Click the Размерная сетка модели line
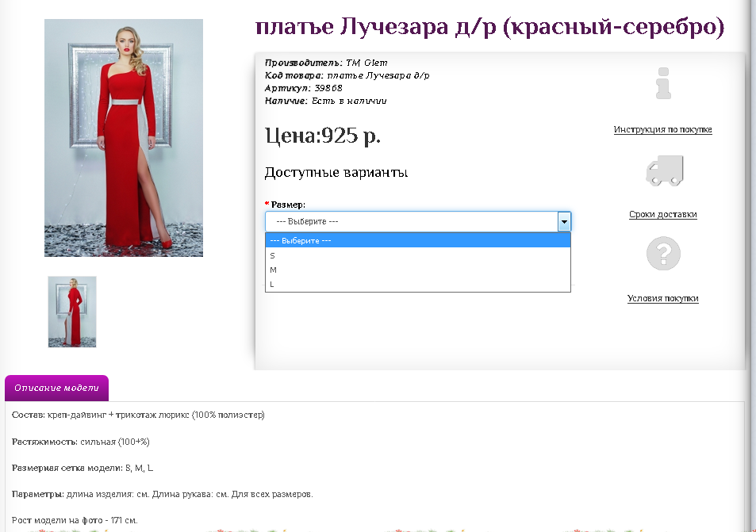Viewport: 756px width, 532px height. point(83,468)
